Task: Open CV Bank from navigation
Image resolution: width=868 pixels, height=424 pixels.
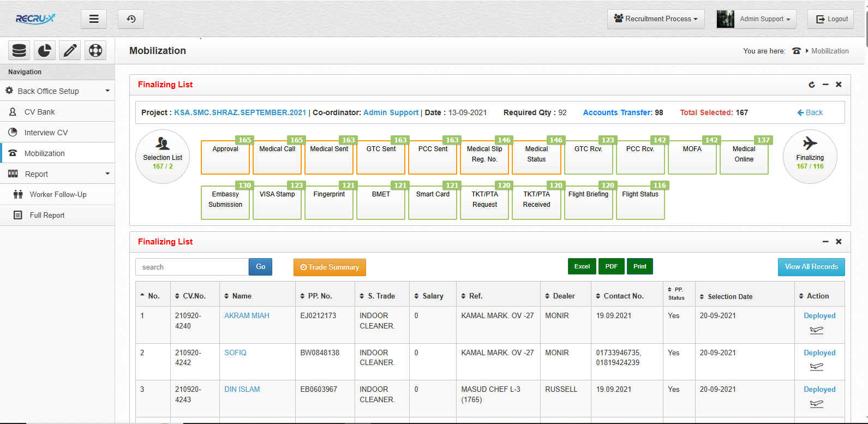Action: pos(39,112)
